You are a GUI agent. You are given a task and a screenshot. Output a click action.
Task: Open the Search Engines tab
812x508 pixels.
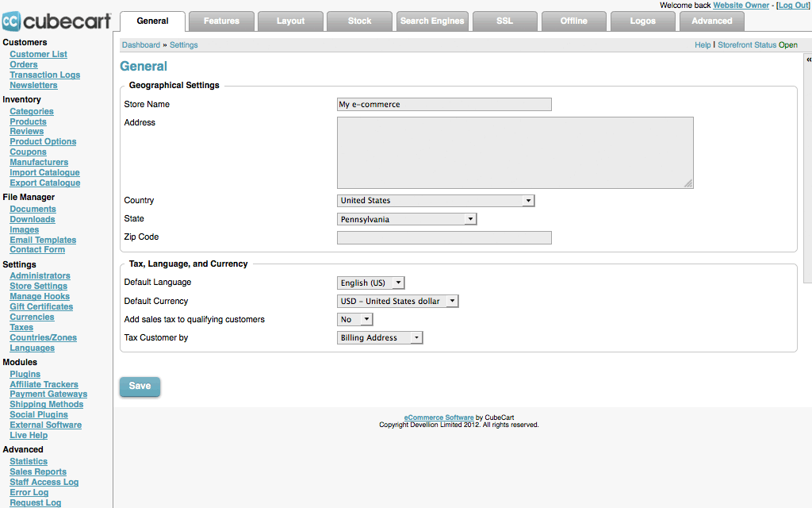click(x=431, y=21)
